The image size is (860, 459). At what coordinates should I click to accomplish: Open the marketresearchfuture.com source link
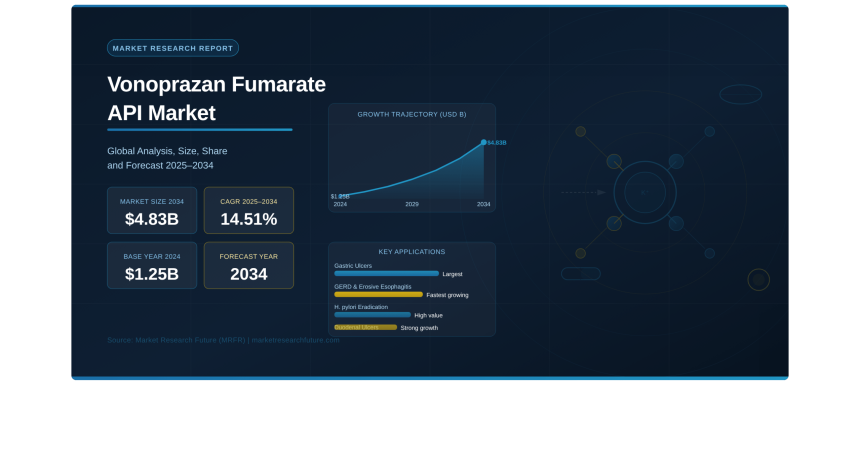[295, 340]
